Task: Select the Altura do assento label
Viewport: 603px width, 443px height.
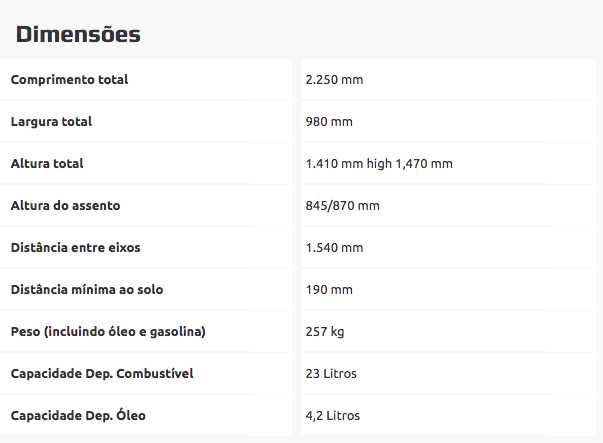Action: coord(65,205)
